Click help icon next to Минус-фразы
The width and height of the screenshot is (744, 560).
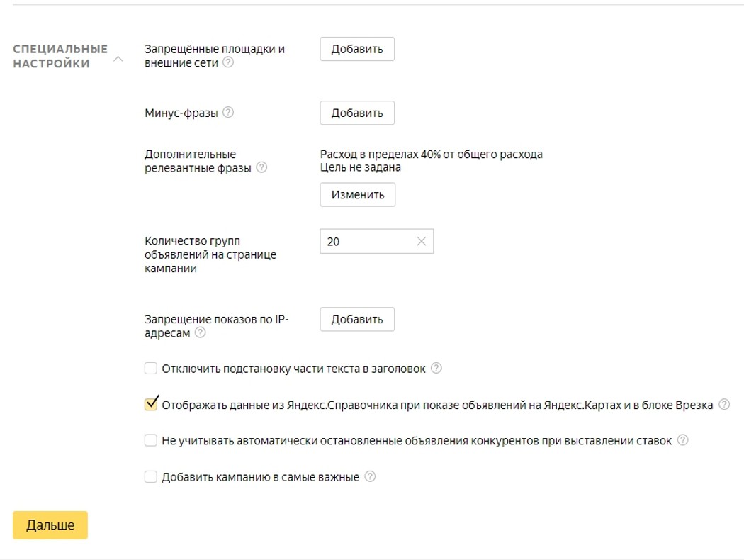point(228,113)
